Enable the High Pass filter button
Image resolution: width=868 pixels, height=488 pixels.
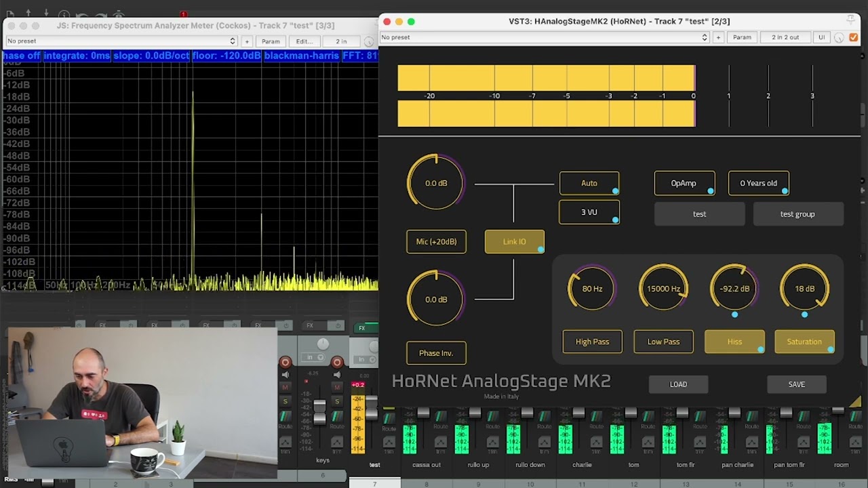pyautogui.click(x=592, y=342)
